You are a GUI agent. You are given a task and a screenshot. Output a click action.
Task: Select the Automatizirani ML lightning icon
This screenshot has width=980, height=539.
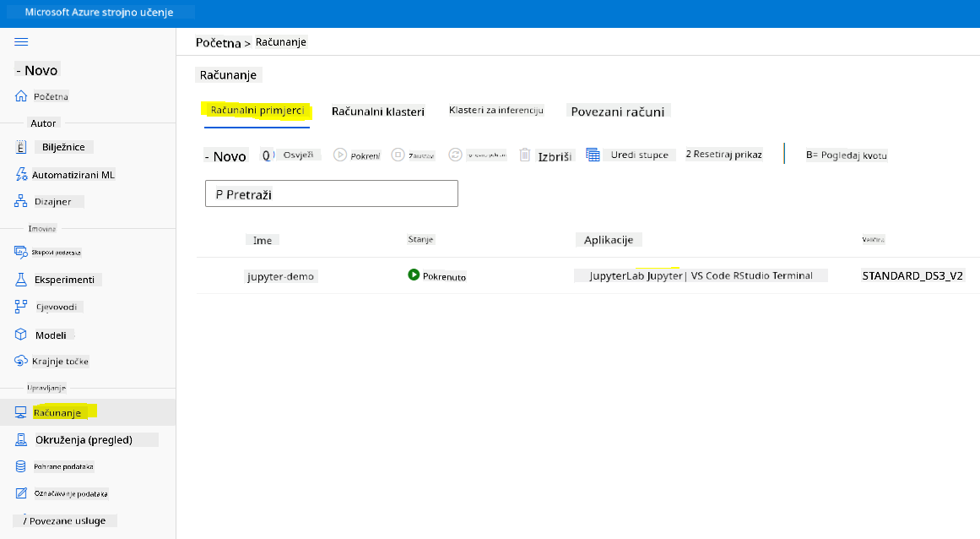[x=21, y=174]
